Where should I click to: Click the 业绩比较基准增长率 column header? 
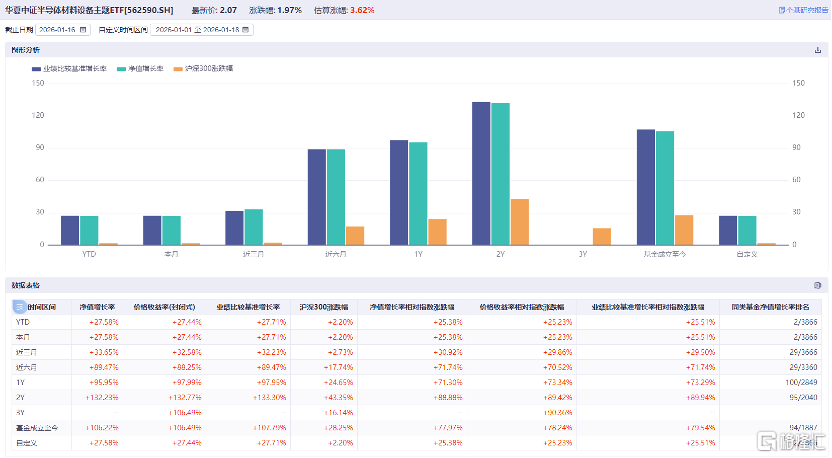pyautogui.click(x=248, y=307)
